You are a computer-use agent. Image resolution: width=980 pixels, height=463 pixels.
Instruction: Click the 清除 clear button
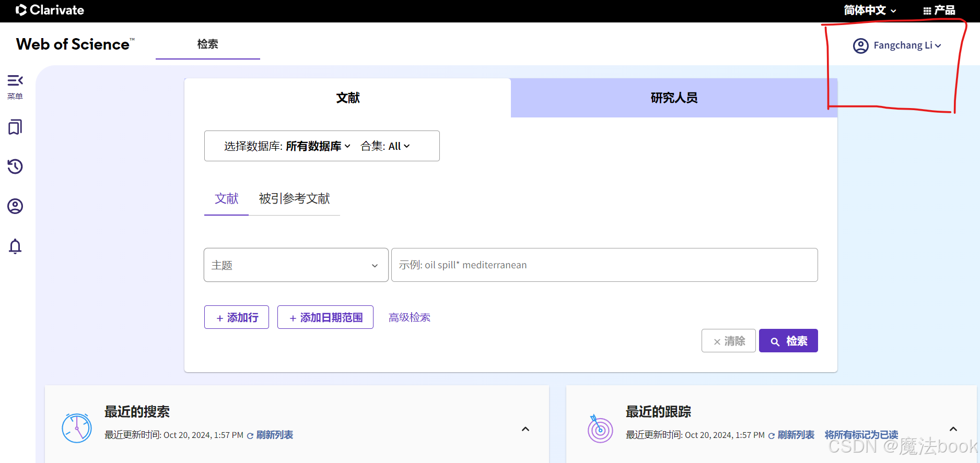[x=729, y=341]
